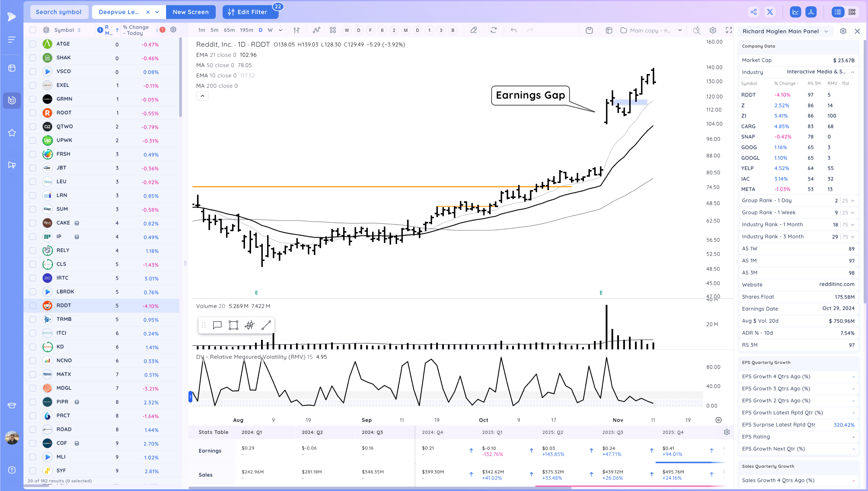Viewport: 868px width, 491px height.
Task: Click the share icon in top bar
Action: (x=753, y=12)
